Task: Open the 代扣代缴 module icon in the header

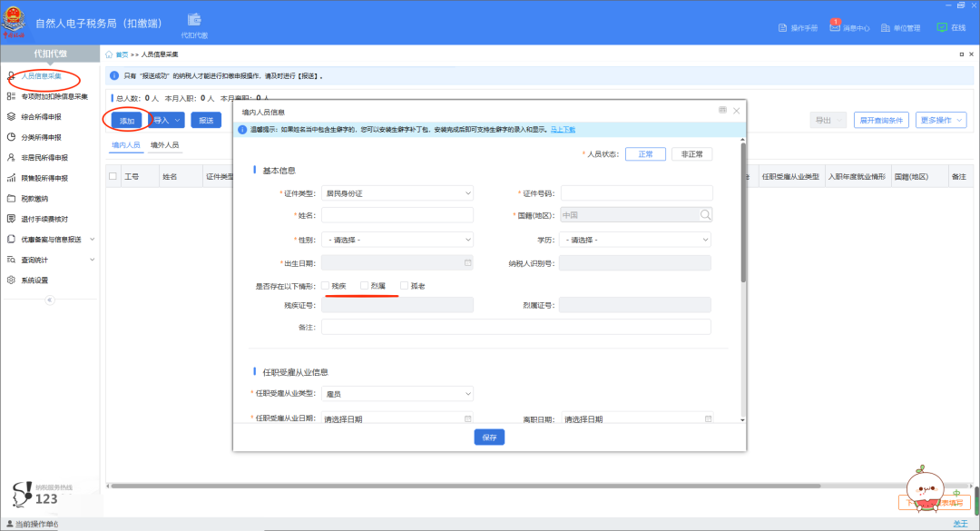Action: click(x=194, y=25)
